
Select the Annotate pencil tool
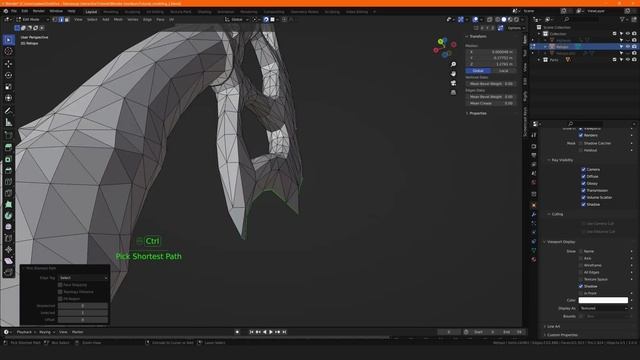coord(8,111)
